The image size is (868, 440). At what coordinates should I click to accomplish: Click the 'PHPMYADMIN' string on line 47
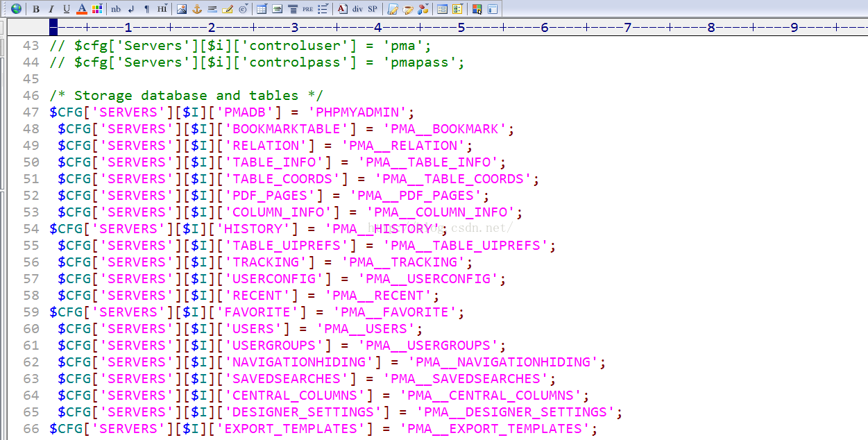(x=357, y=112)
